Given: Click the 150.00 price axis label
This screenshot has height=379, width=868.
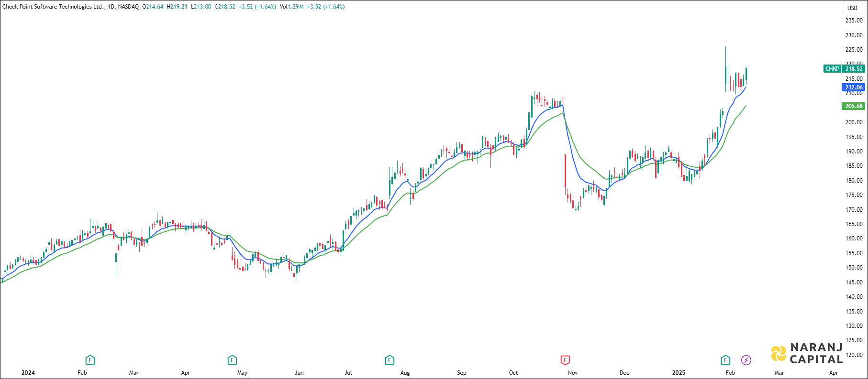Looking at the screenshot, I should pyautogui.click(x=854, y=268).
